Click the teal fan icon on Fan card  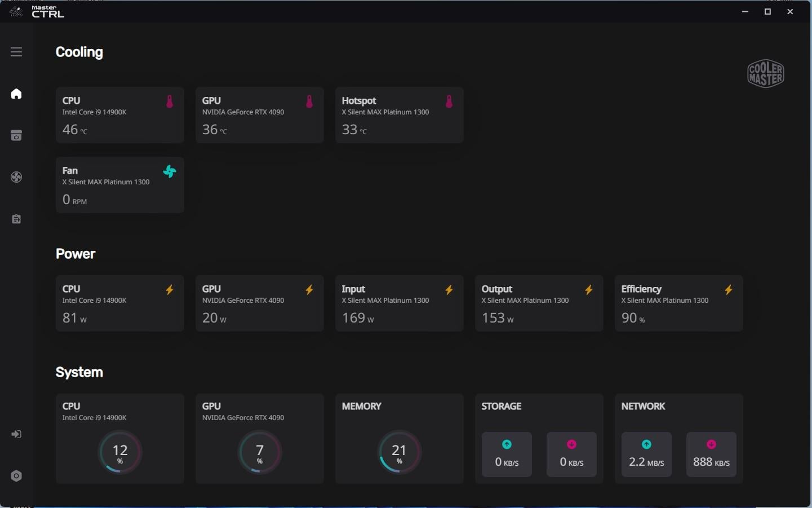(x=169, y=171)
